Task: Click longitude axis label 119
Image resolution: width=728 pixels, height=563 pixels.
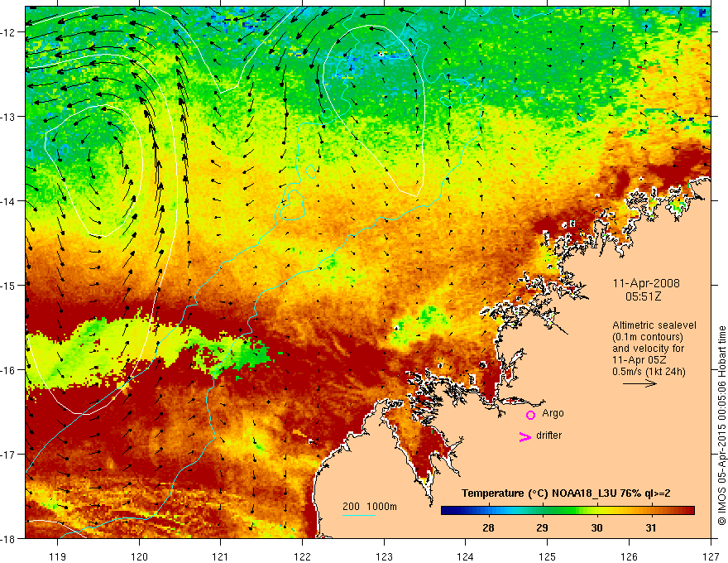Action: pos(58,556)
